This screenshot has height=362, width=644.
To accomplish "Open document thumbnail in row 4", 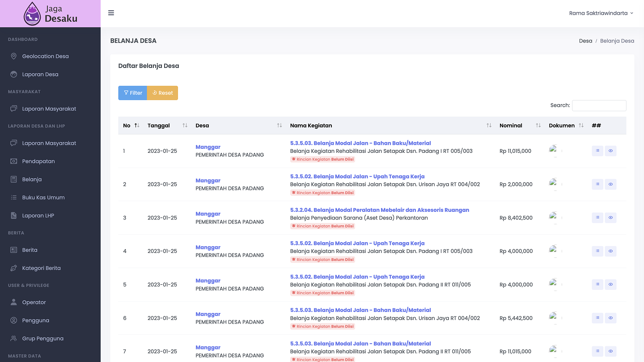I will coord(555,251).
